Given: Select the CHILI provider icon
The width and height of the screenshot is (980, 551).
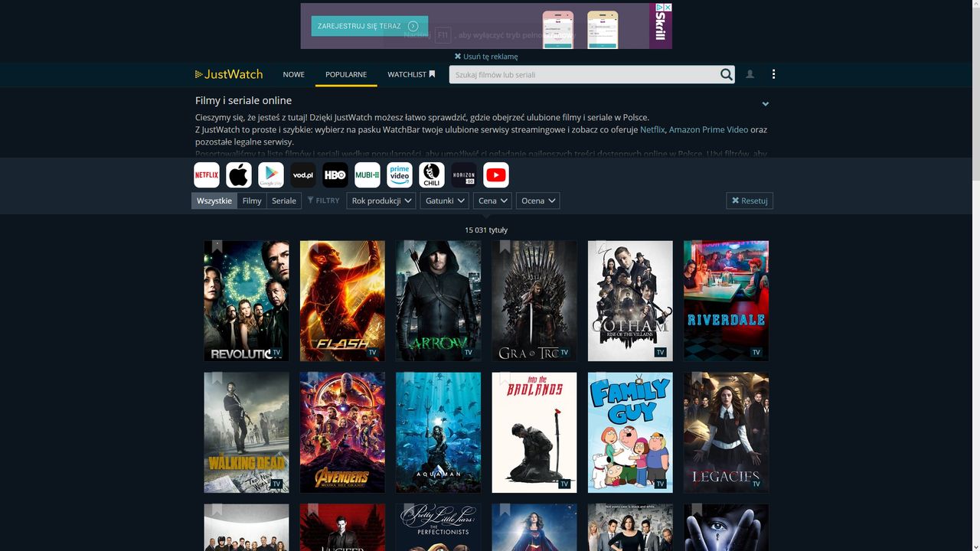Looking at the screenshot, I should [432, 175].
